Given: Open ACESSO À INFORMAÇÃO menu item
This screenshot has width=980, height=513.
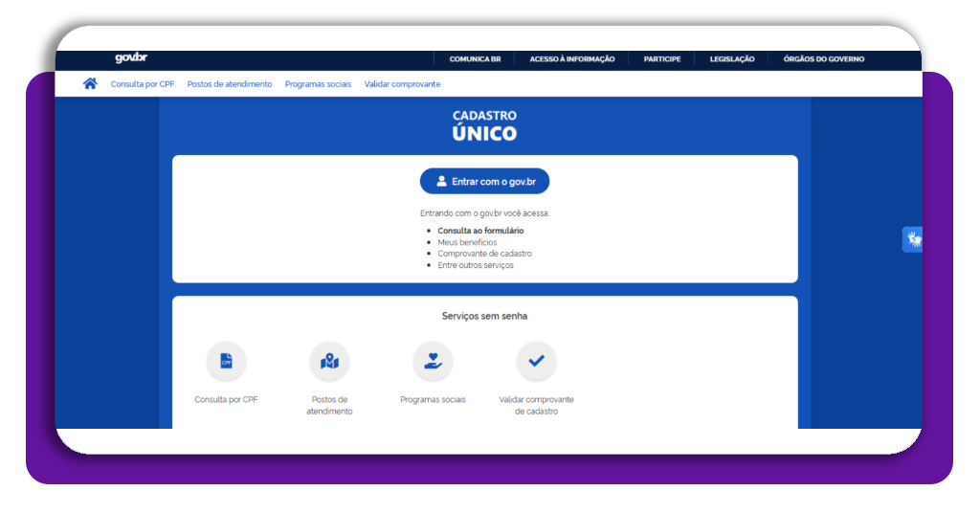Looking at the screenshot, I should point(572,59).
